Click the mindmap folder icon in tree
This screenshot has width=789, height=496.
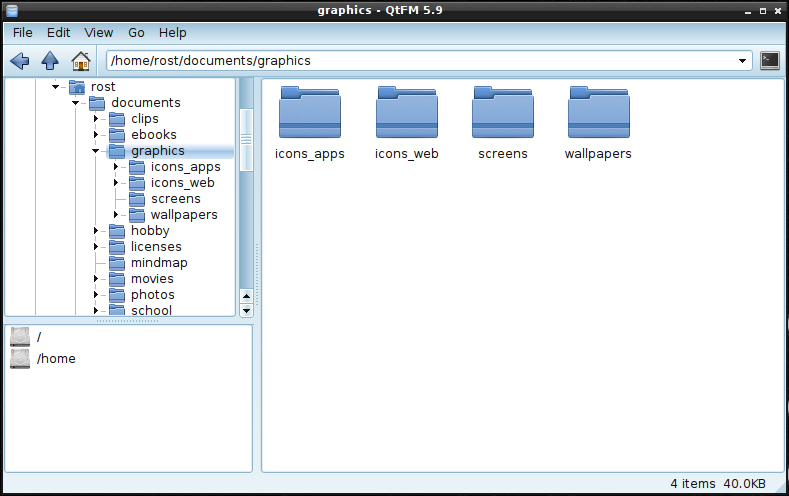(117, 263)
